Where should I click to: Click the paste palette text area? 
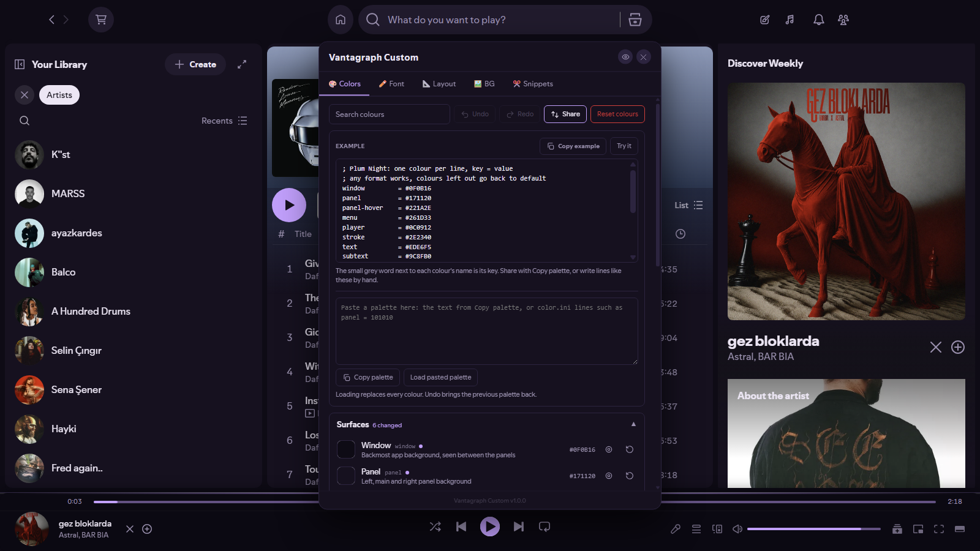click(487, 331)
